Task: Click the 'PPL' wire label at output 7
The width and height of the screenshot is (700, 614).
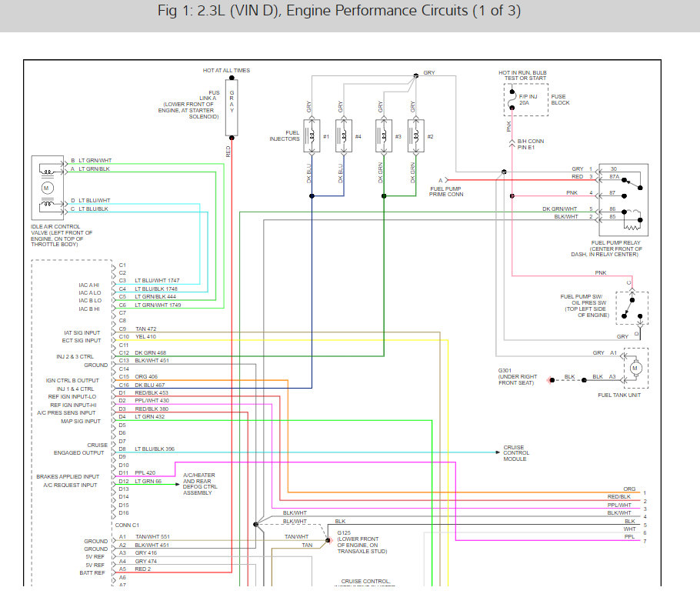Action: pos(629,537)
